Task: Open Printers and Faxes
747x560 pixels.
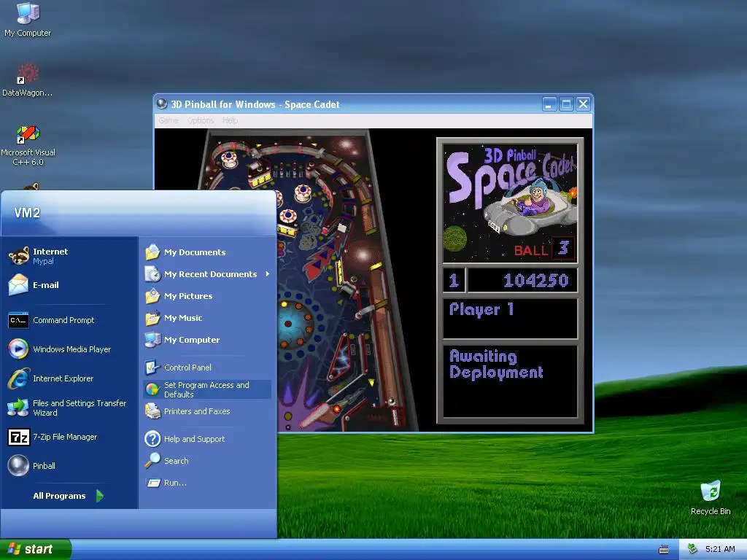Action: click(206, 411)
